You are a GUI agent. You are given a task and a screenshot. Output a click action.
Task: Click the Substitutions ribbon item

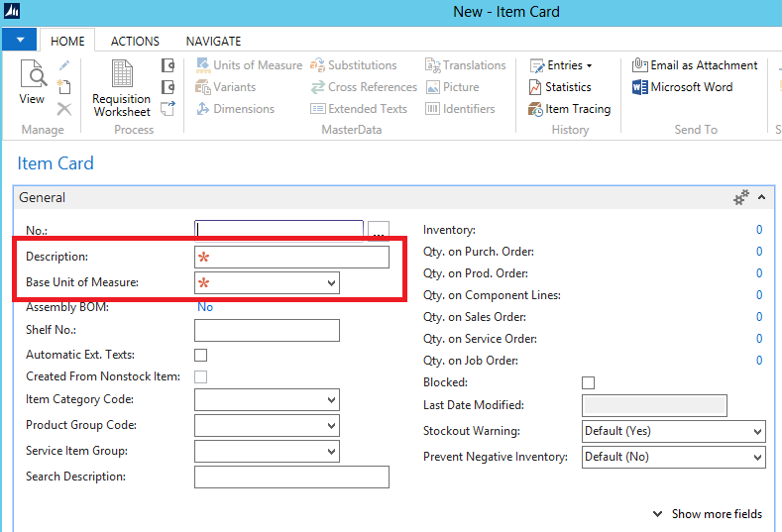[x=354, y=65]
